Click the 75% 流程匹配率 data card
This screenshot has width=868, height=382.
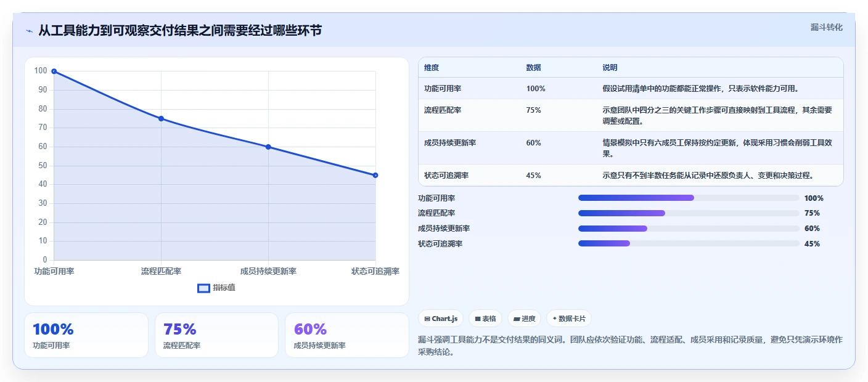[217, 335]
